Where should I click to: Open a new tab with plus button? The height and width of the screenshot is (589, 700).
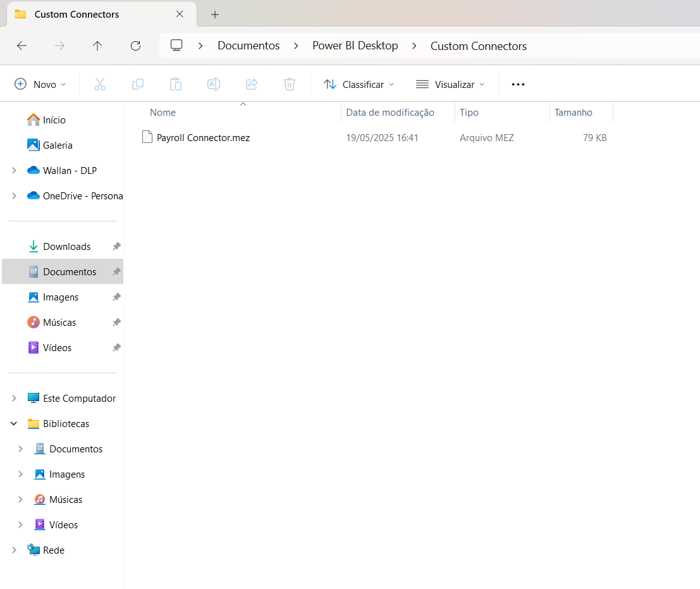(215, 15)
